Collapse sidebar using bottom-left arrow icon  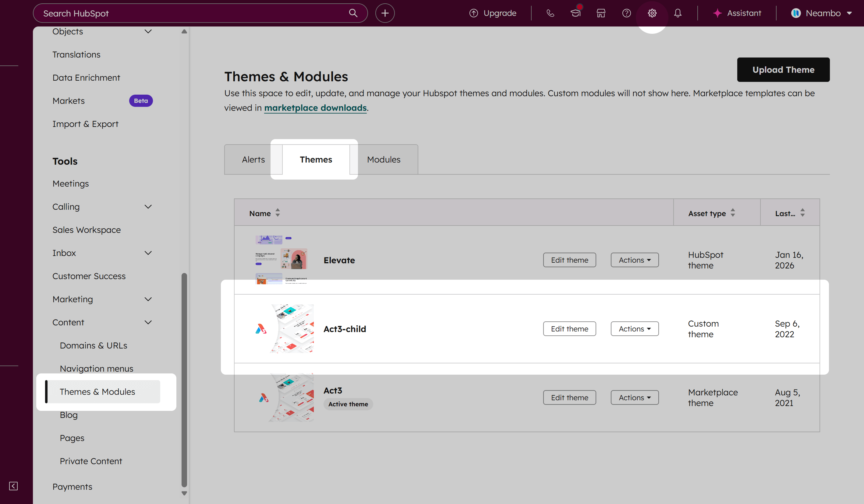pos(13,486)
